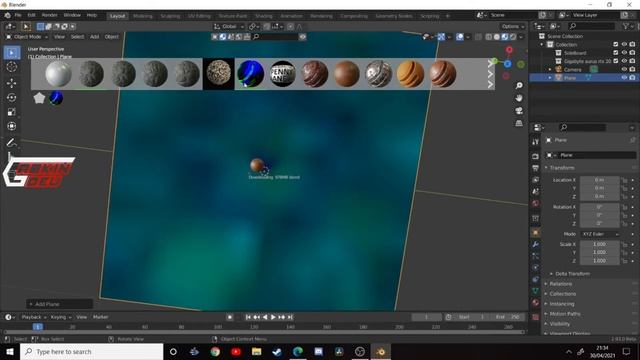Play the animation in reverse
The width and height of the screenshot is (640, 360).
click(265, 317)
